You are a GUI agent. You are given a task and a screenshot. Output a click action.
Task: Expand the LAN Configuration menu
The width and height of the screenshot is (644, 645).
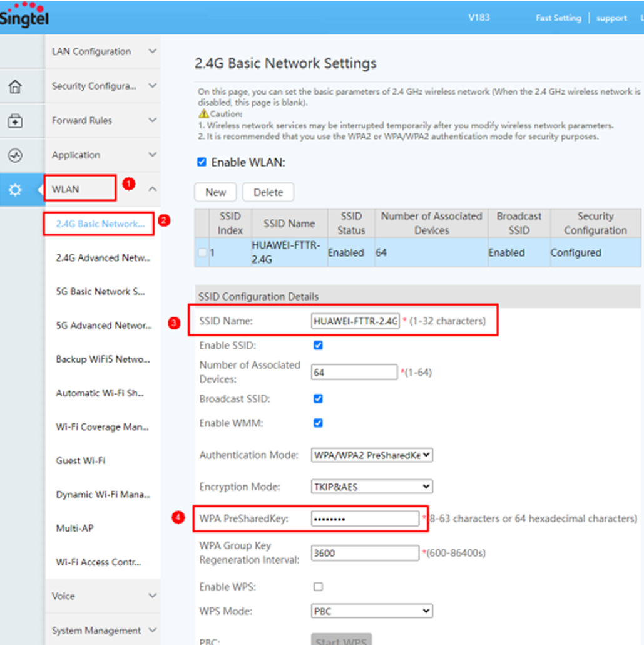point(103,51)
